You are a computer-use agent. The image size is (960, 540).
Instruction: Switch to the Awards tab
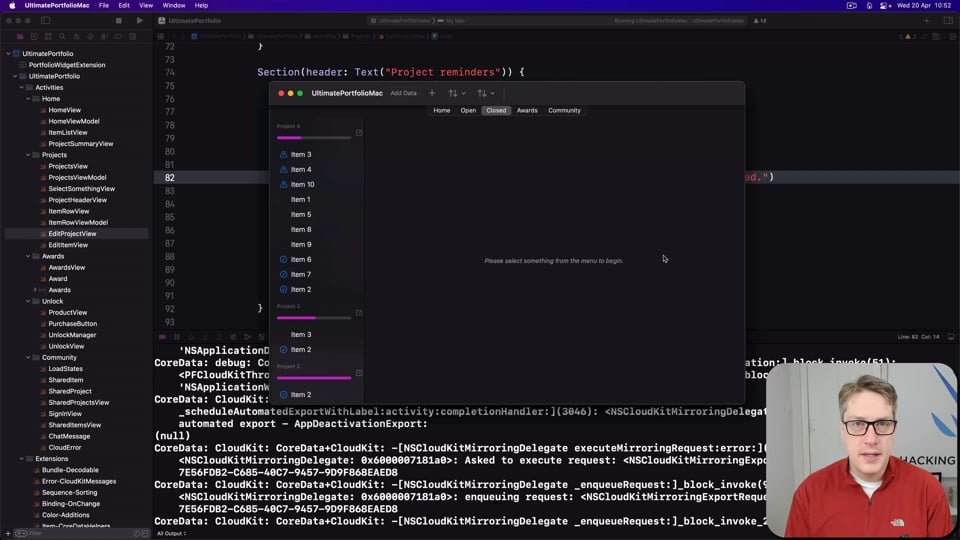click(x=527, y=111)
